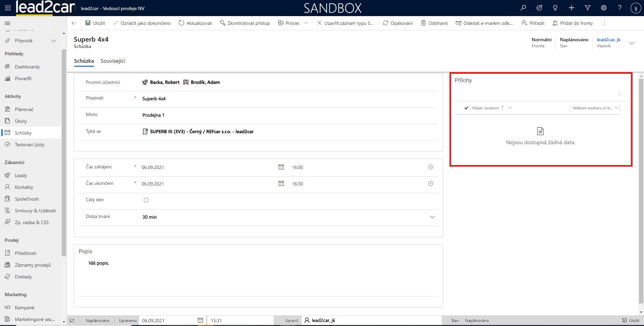
Task: Expand the header details chevron near Vlastník
Action: tap(632, 43)
